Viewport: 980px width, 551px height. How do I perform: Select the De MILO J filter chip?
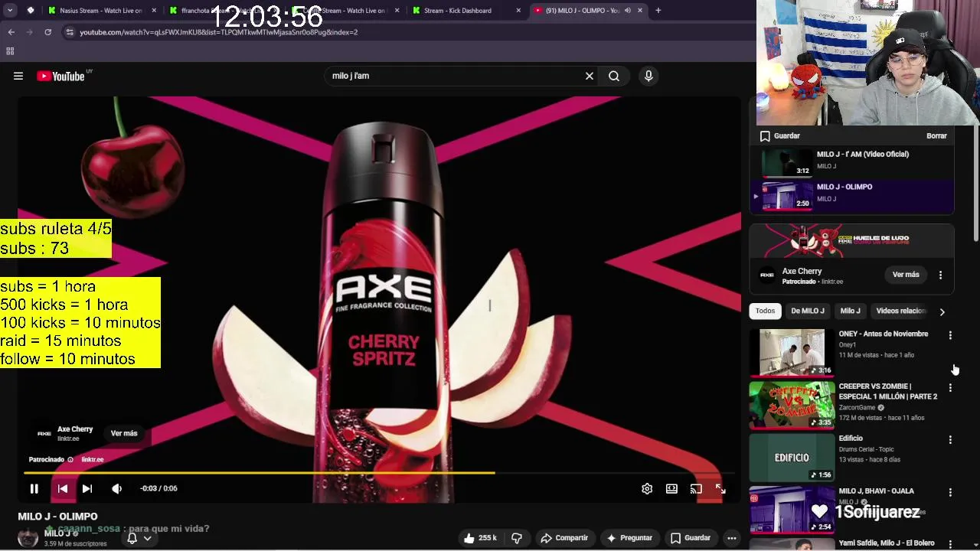tap(808, 311)
